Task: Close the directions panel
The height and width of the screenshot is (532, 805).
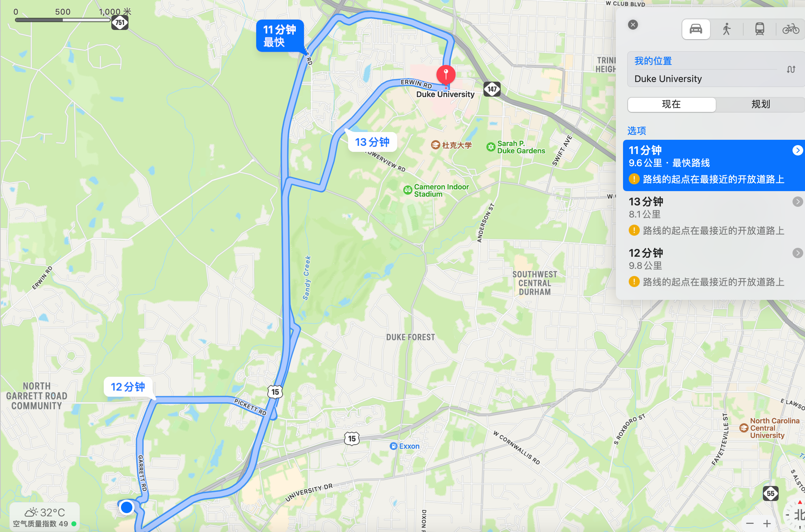Action: pos(633,25)
